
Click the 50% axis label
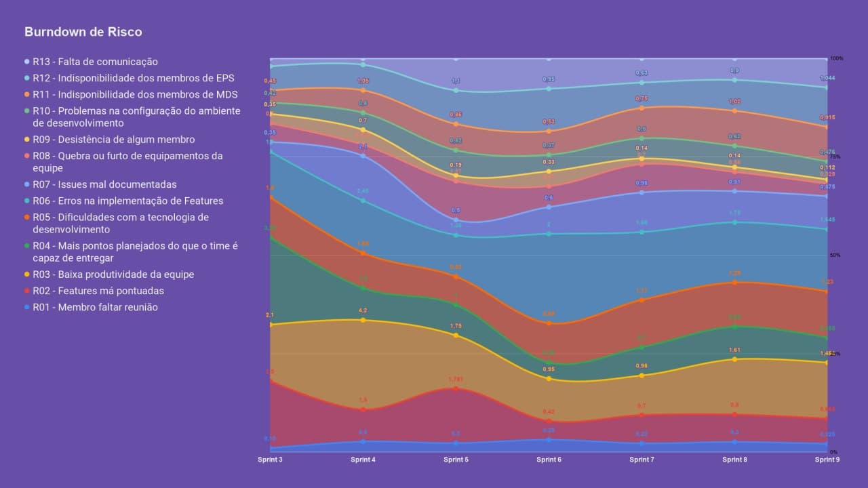coord(835,256)
